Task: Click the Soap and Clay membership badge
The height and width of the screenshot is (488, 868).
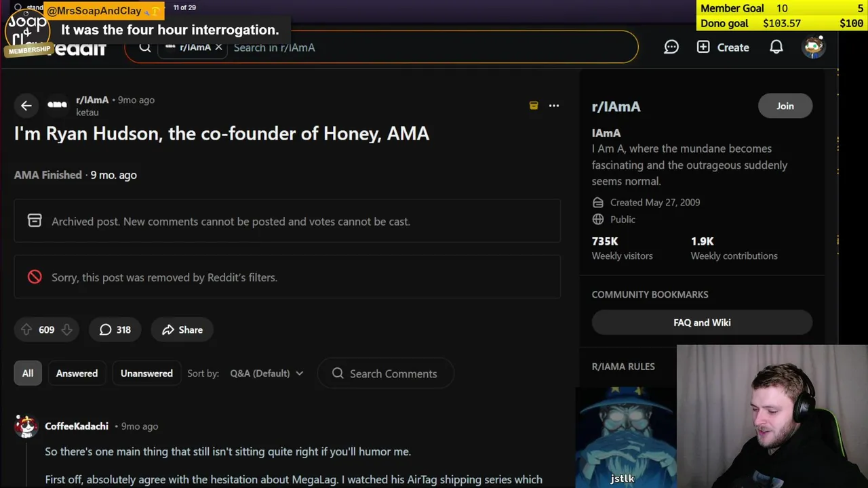Action: tap(28, 30)
